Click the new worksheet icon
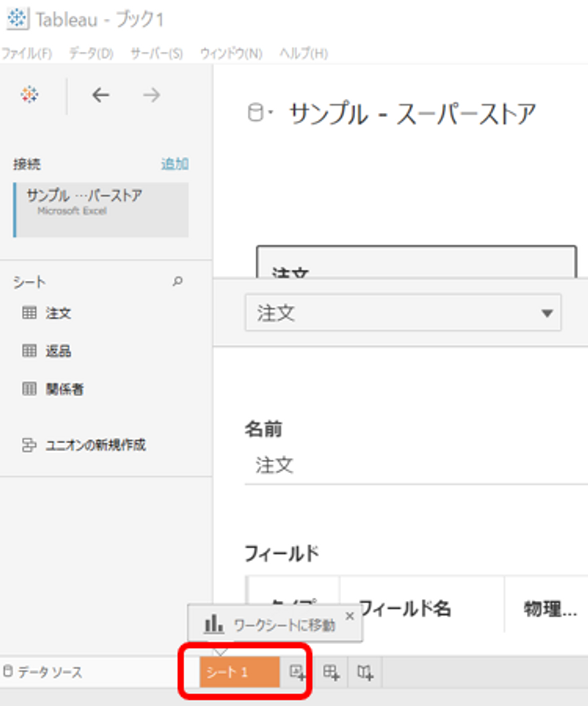This screenshot has height=706, width=588. pyautogui.click(x=297, y=672)
